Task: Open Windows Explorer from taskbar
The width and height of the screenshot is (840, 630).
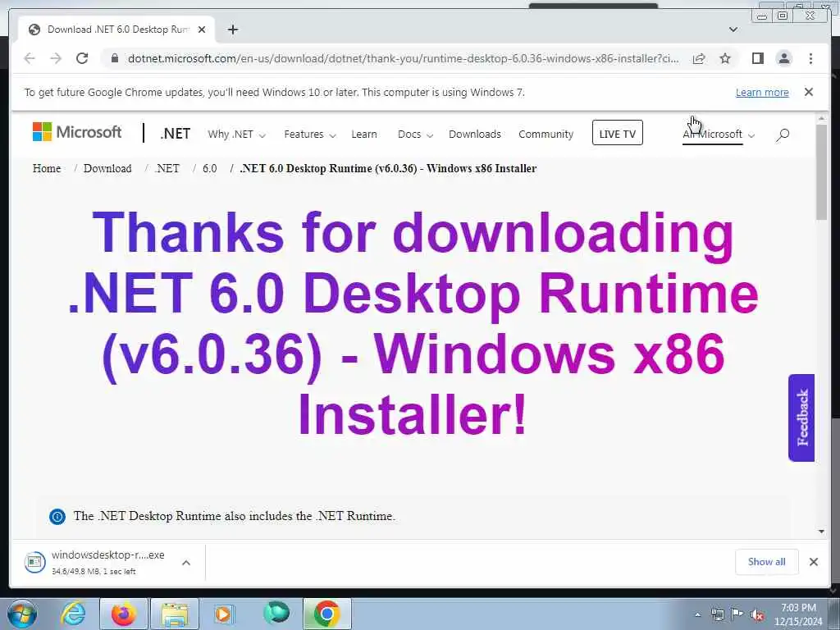Action: click(175, 614)
